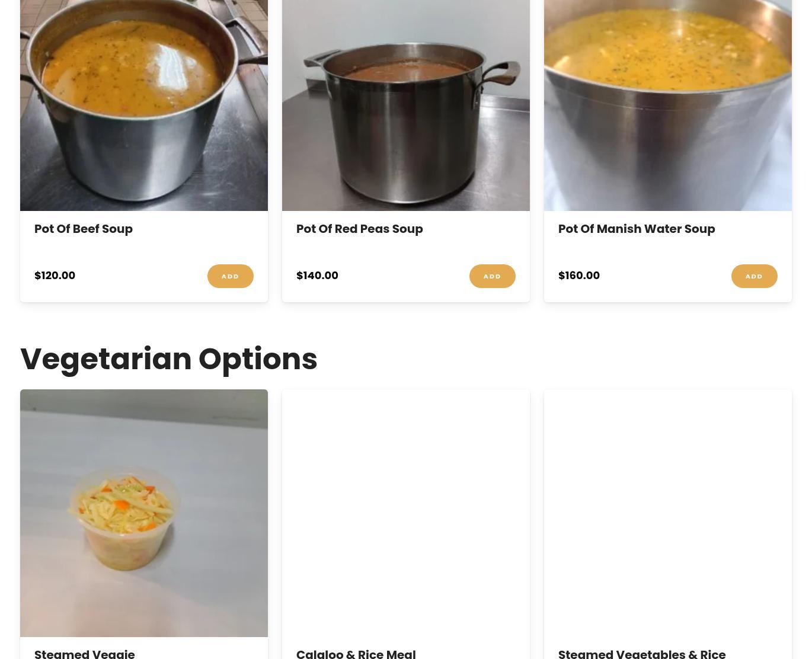This screenshot has width=812, height=659.
Task: Click the Pot Of Red Peas Soup title
Action: coord(360,229)
